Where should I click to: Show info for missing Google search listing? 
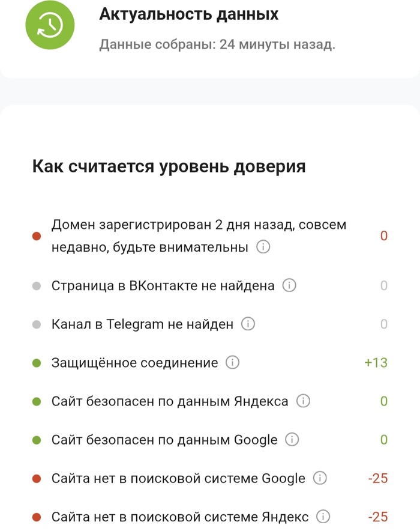(x=320, y=478)
